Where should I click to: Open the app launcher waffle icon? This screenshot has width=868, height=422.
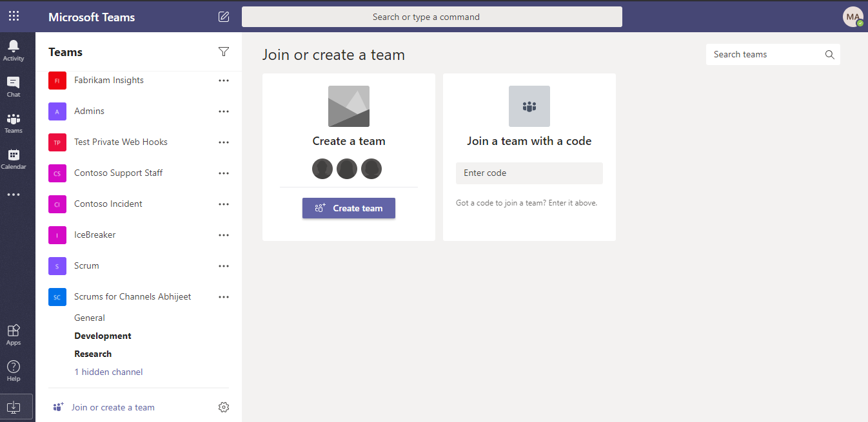[14, 17]
